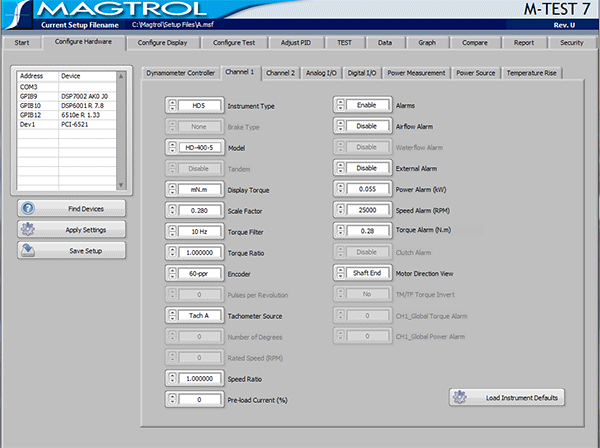Open the Digital I/O sub-tab
Viewport: 600px width, 448px height.
click(362, 73)
